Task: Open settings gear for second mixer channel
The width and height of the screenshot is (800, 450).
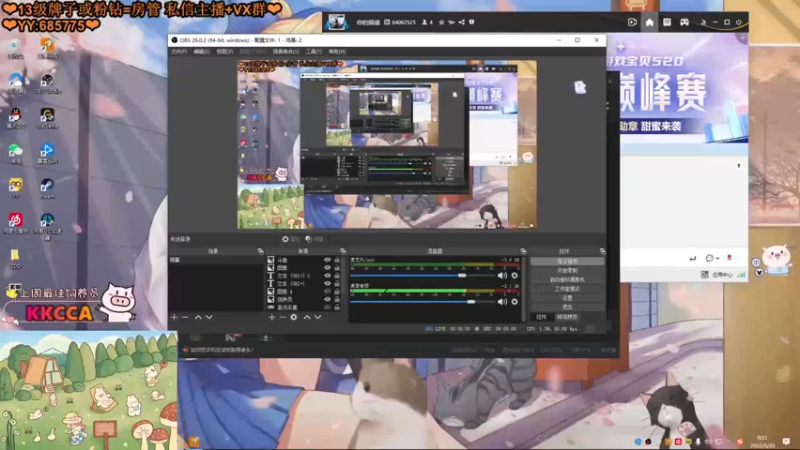Action: (x=514, y=302)
